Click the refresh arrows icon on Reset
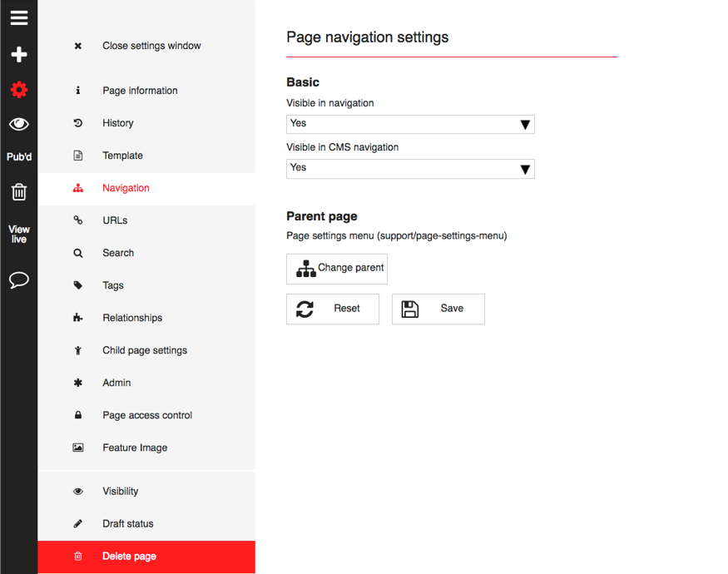This screenshot has width=728, height=574. (x=305, y=309)
